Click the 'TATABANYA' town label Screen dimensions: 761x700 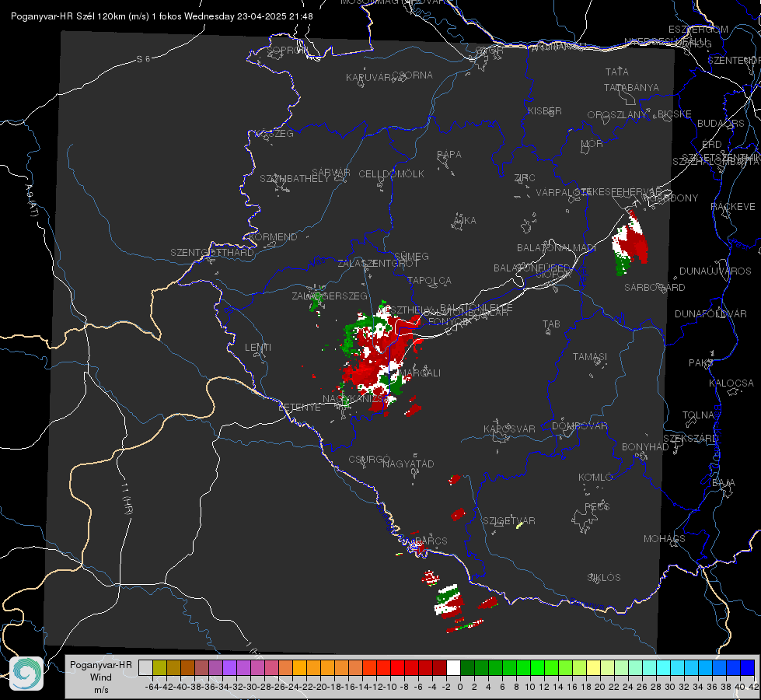pos(631,87)
